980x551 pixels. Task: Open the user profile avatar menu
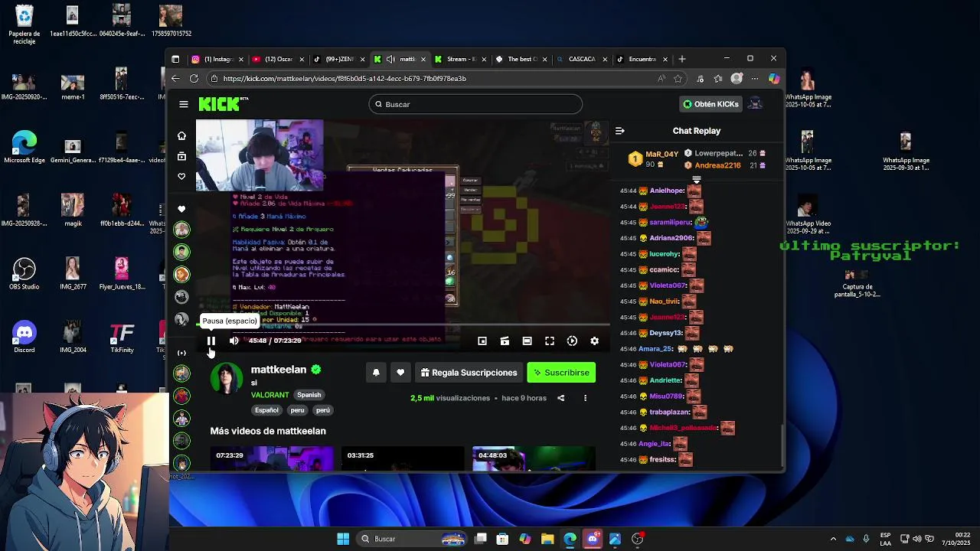755,104
